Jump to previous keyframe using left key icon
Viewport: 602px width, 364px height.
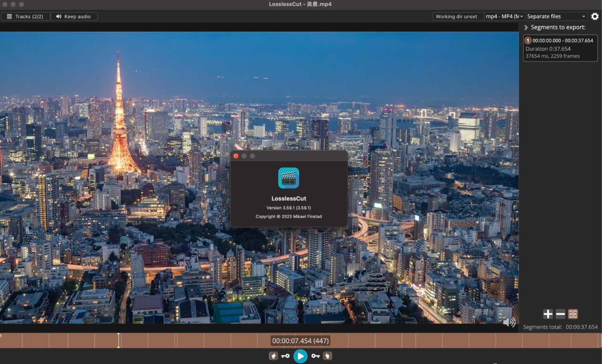(x=286, y=356)
